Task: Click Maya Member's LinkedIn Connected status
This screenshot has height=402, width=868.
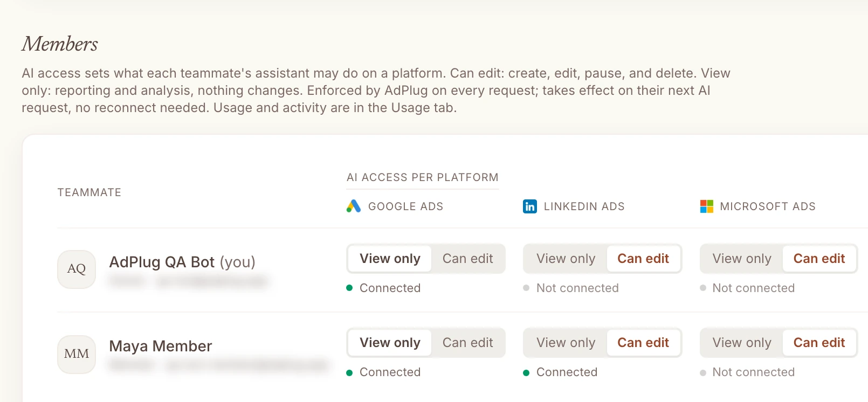Action: (560, 372)
